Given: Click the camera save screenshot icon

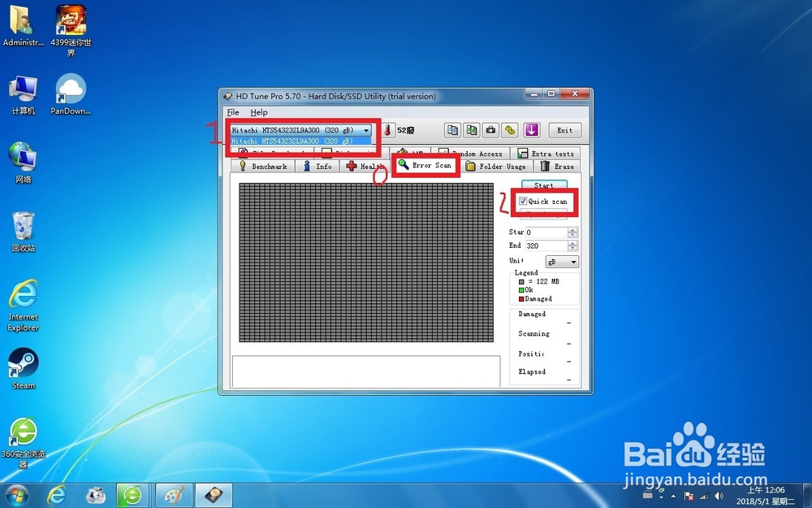Looking at the screenshot, I should point(491,130).
